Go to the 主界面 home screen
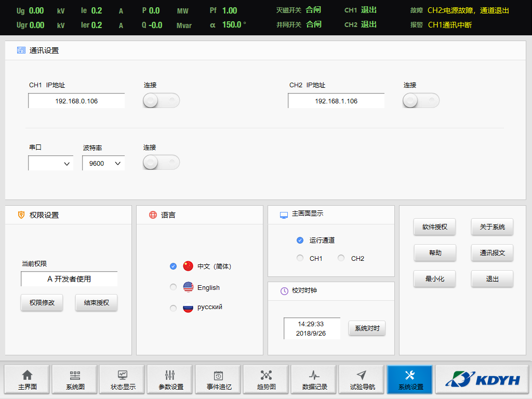 pyautogui.click(x=27, y=379)
